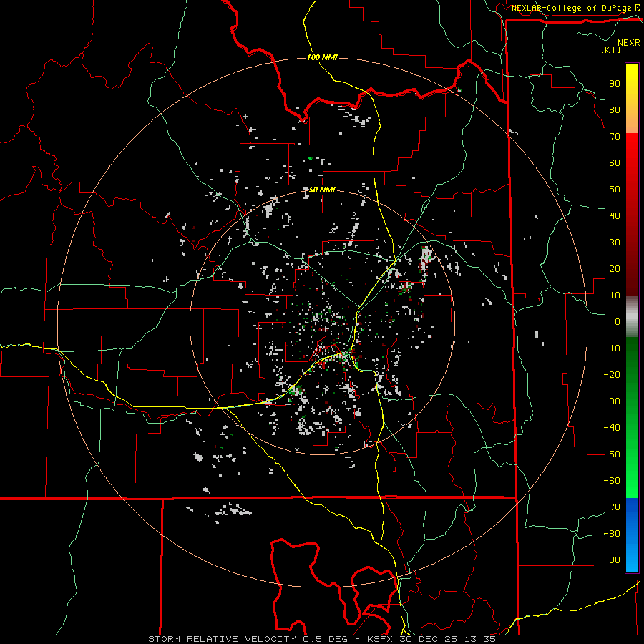This screenshot has width=644, height=644.
Task: Click the -70 value on the velocity scale
Action: (x=612, y=507)
